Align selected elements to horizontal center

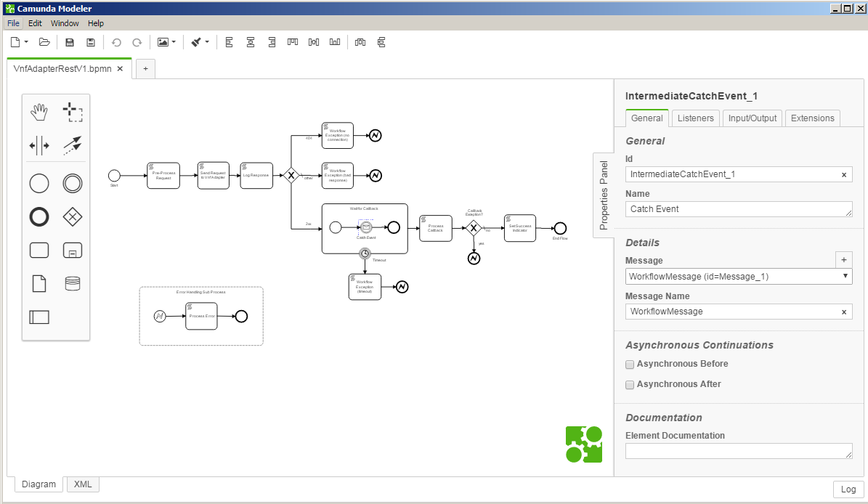pos(250,42)
